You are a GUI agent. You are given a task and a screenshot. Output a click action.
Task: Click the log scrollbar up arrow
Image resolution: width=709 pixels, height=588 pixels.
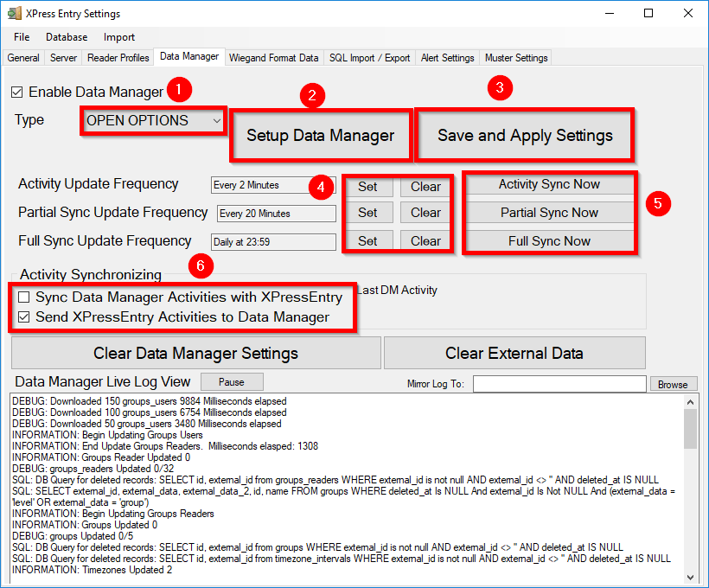(x=690, y=401)
